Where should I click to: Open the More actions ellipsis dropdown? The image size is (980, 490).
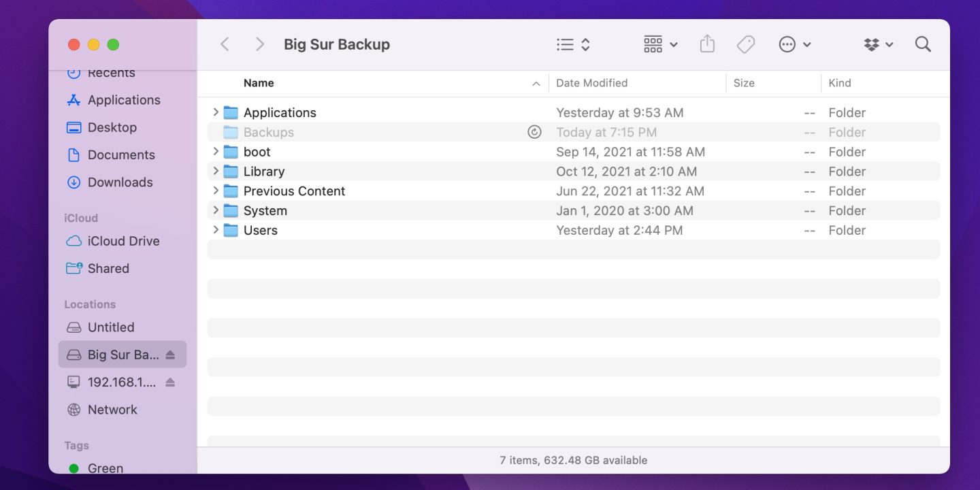click(795, 44)
